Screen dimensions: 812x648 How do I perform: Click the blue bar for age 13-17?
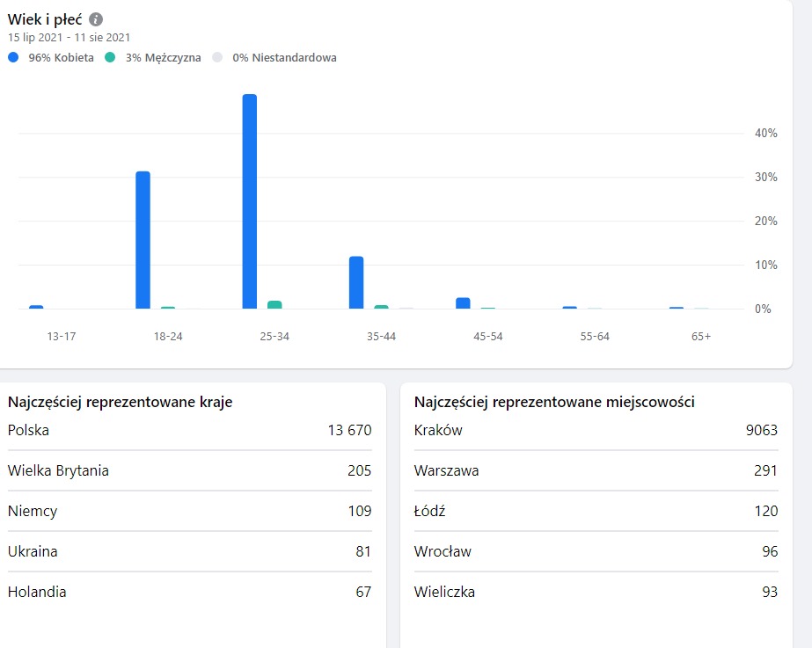[36, 307]
